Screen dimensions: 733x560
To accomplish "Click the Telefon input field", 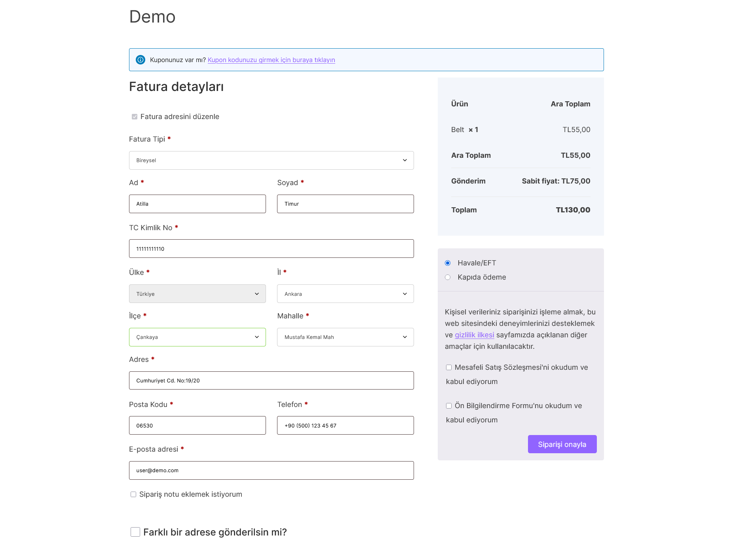I will (346, 426).
